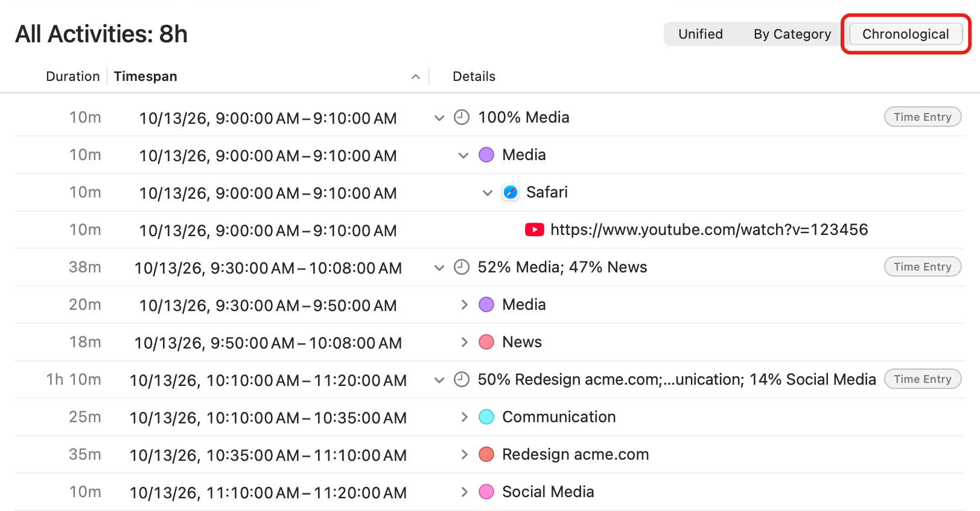Collapse the 100% Media time entry
Viewport: 980px width, 511px height.
439,118
